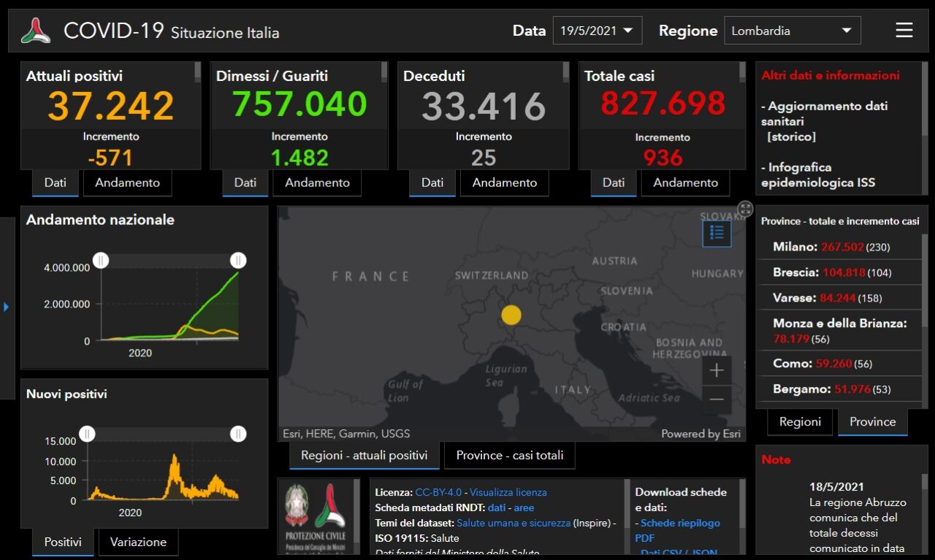Switch to Variazione tab under Nuovi positivi
935x560 pixels.
pos(138,542)
